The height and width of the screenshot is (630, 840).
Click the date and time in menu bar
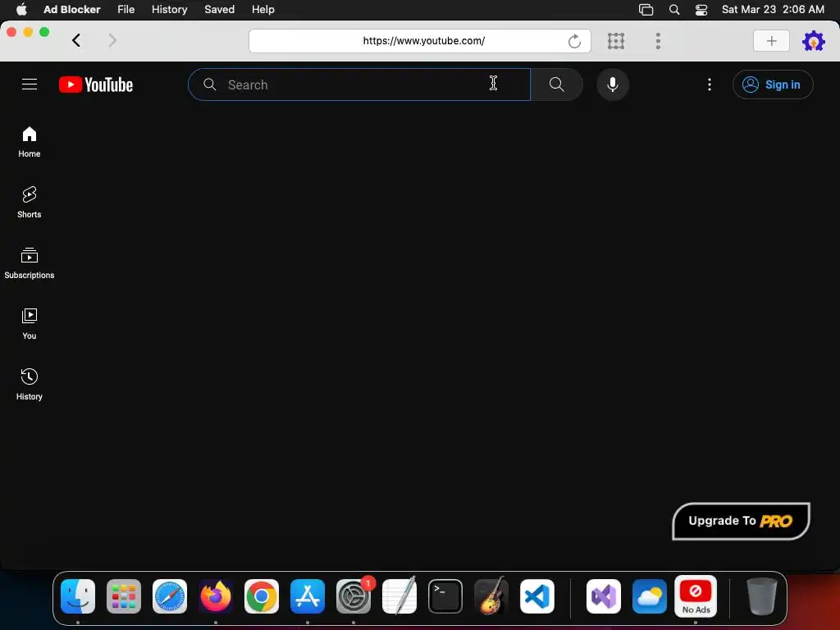pyautogui.click(x=773, y=9)
